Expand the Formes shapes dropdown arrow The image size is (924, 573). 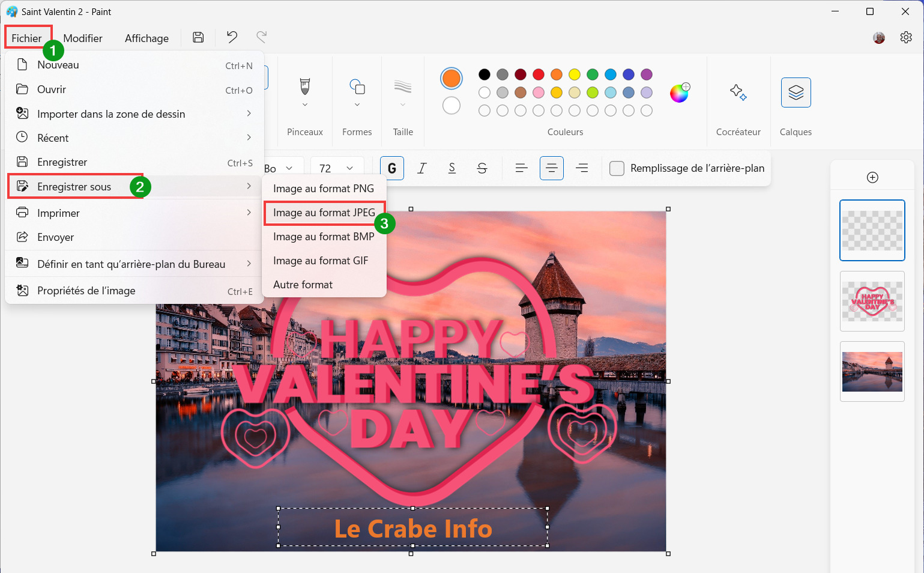point(357,105)
